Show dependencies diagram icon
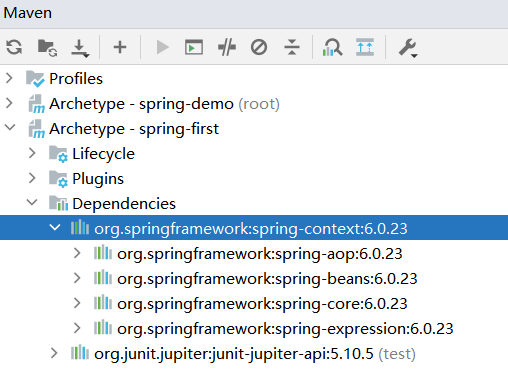 coord(365,47)
